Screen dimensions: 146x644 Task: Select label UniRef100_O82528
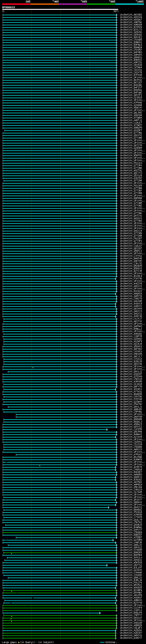pos(131,65)
